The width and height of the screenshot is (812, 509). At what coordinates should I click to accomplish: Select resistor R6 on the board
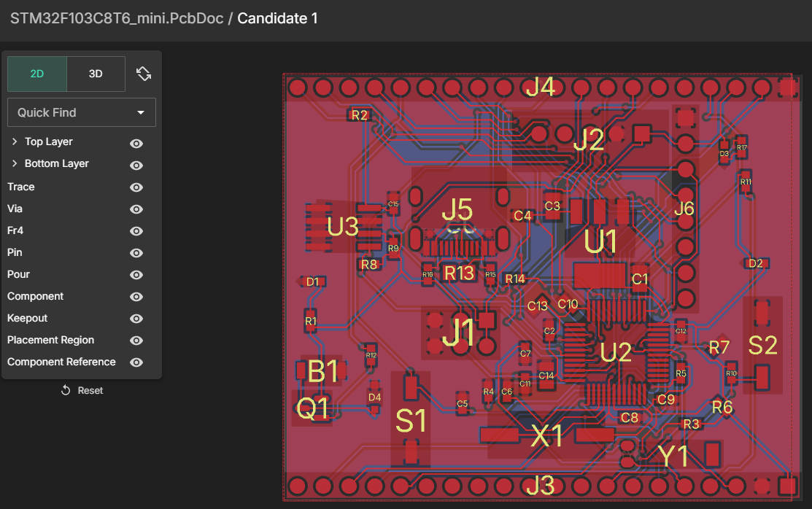[722, 407]
